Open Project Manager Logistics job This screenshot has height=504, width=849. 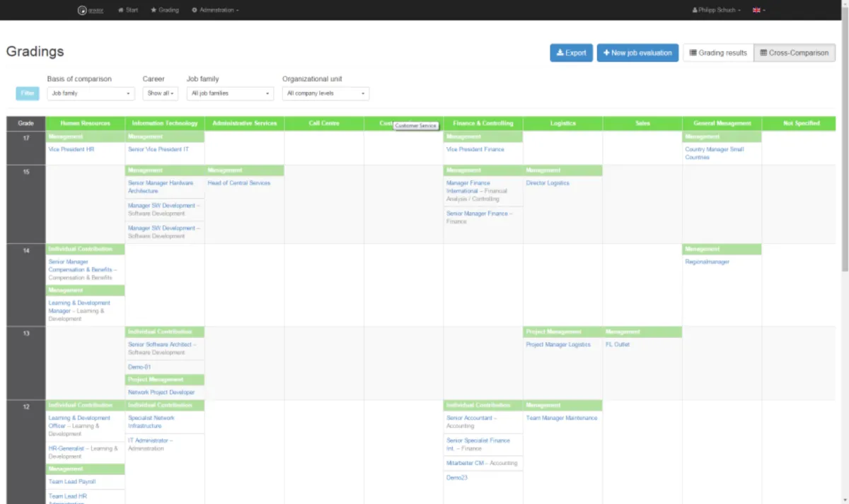click(558, 345)
